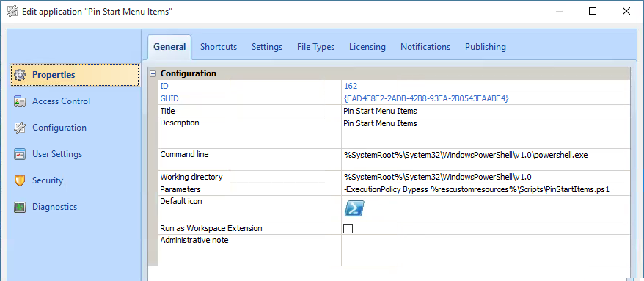Click the Command line row label
This screenshot has width=644, height=281.
(184, 155)
